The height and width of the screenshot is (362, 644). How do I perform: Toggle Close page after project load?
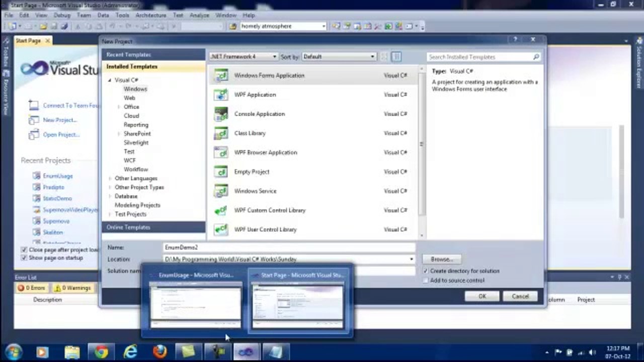[24, 250]
